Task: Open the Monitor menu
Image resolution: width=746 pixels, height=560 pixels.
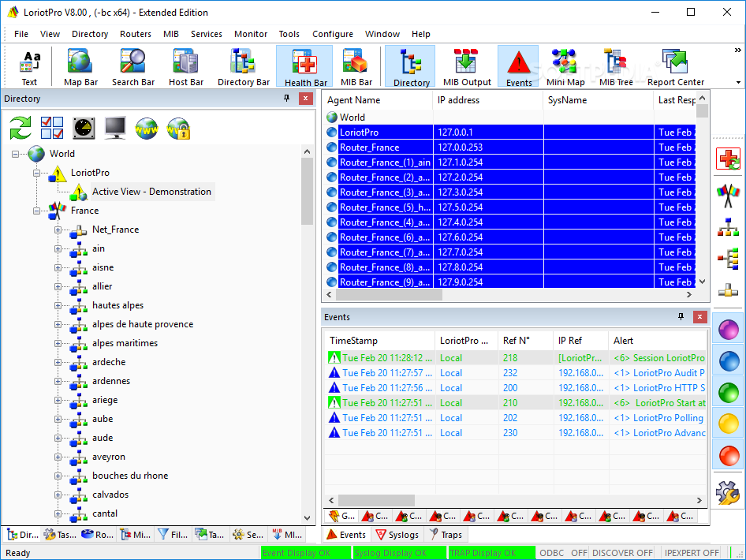Action: point(251,34)
